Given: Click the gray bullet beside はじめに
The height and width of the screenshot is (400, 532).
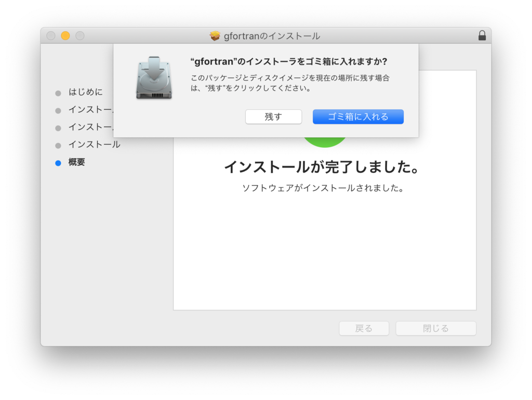Looking at the screenshot, I should pyautogui.click(x=58, y=93).
